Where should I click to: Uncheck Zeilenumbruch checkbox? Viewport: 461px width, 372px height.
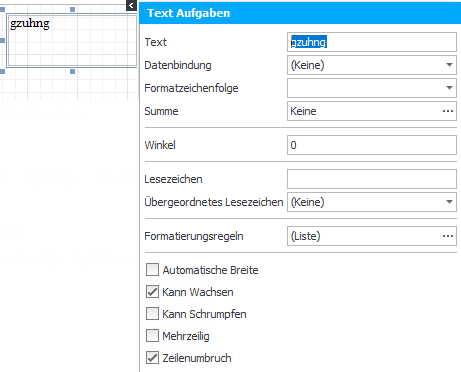[152, 358]
